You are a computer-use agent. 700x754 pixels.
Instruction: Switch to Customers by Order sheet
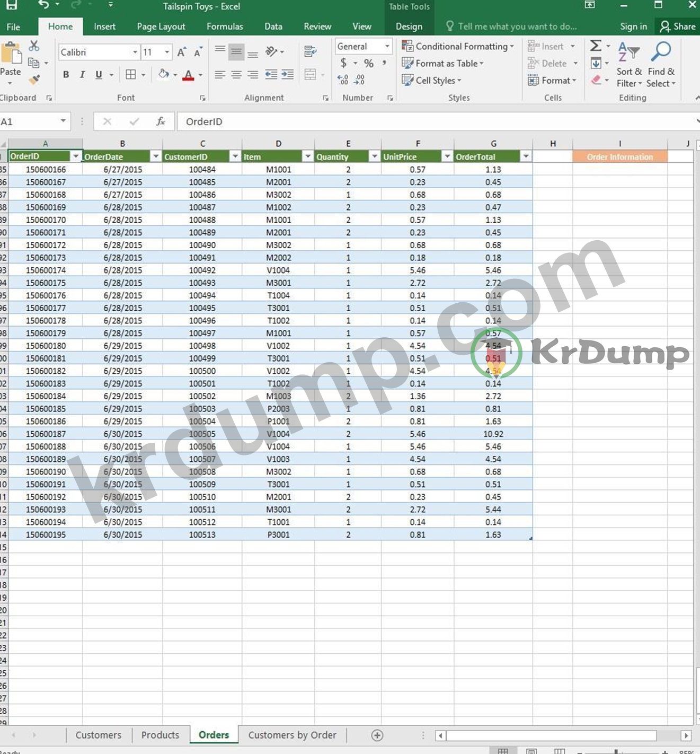[292, 735]
